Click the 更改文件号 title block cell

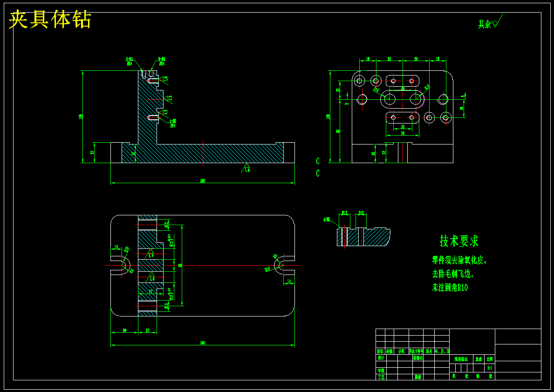(416, 352)
